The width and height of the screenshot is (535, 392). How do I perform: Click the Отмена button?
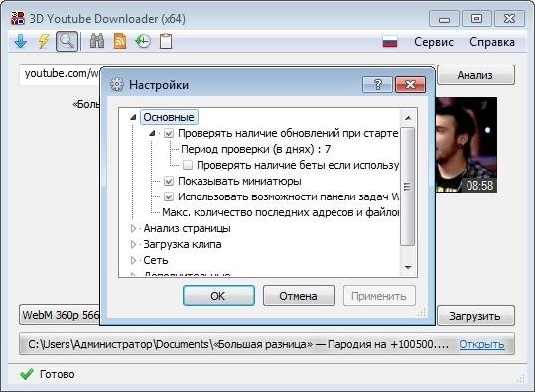299,296
